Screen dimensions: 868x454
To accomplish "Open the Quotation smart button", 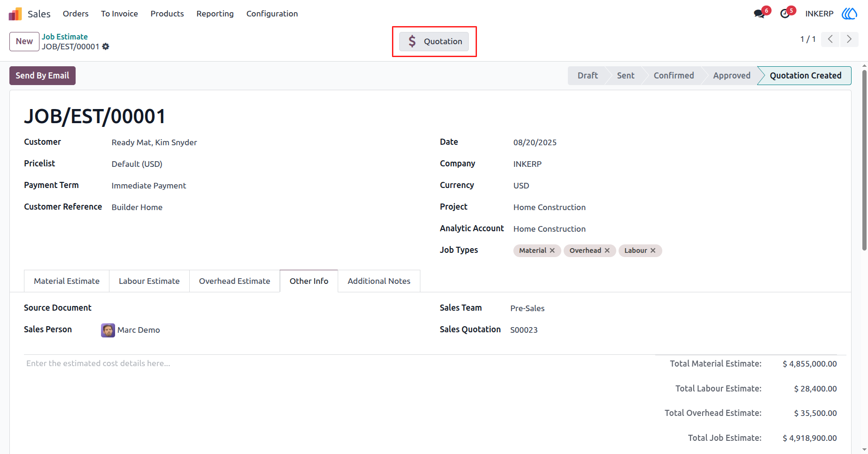I will pos(434,41).
